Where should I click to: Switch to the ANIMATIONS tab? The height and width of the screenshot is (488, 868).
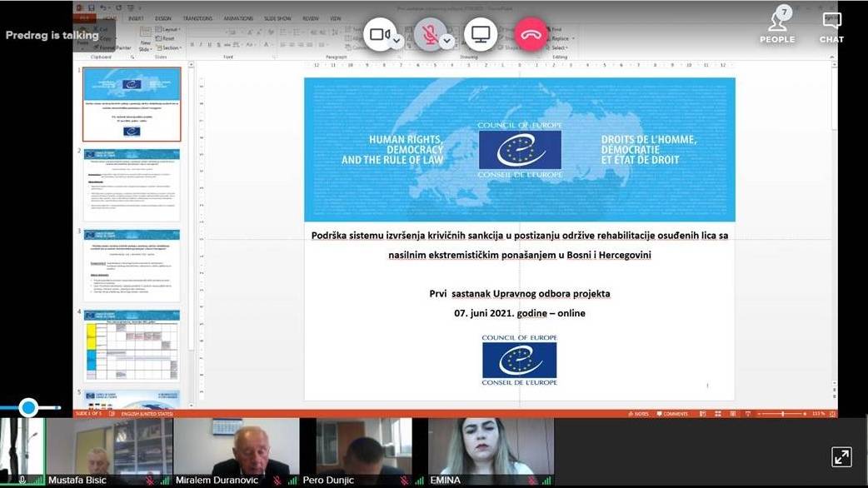point(238,18)
